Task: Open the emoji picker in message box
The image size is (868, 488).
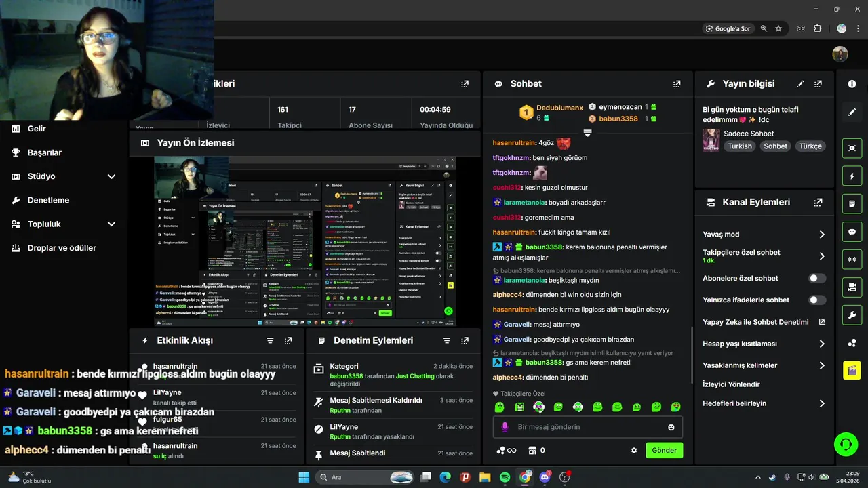Action: 671,427
